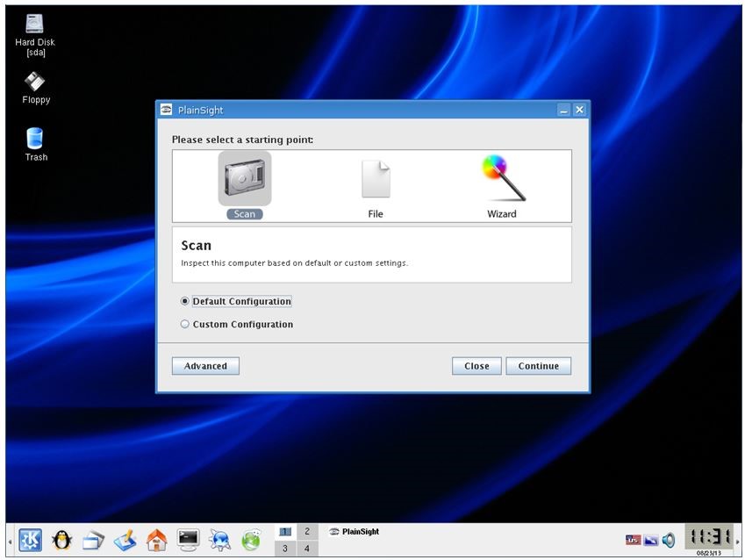Pick the Wizard color wand icon

click(503, 178)
